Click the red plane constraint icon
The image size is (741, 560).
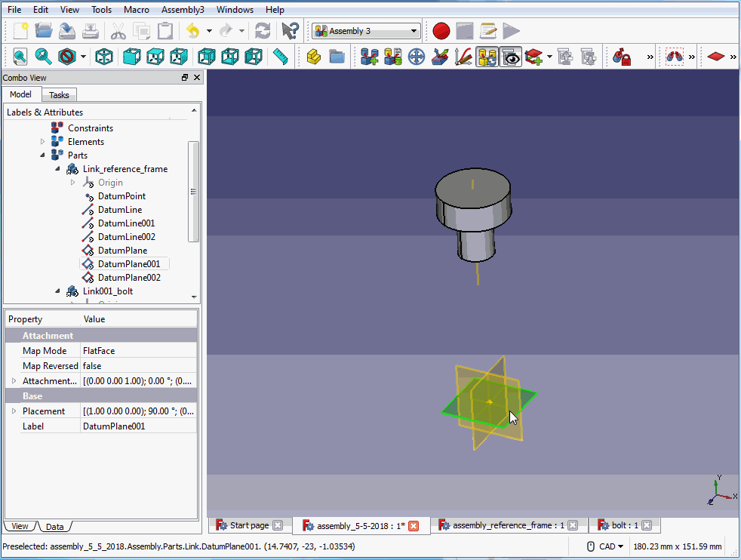click(x=716, y=57)
